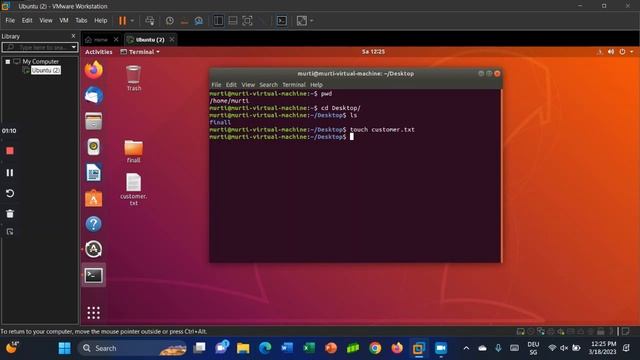Open the terminal File menu
Viewport: 640px width, 360px height.
216,85
